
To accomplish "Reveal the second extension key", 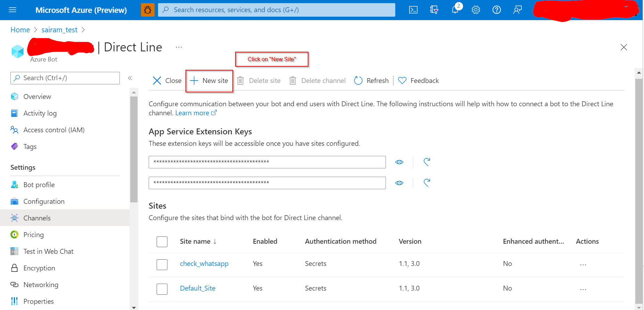I will (x=399, y=183).
